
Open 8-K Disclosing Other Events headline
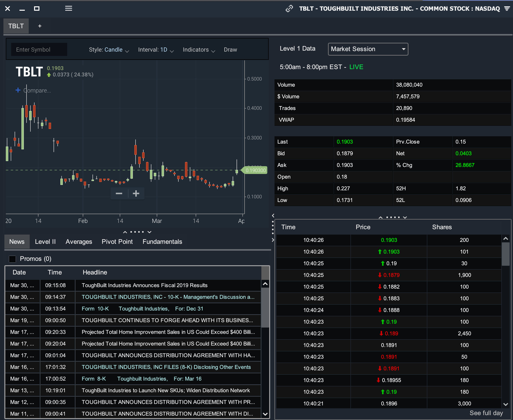(x=166, y=367)
